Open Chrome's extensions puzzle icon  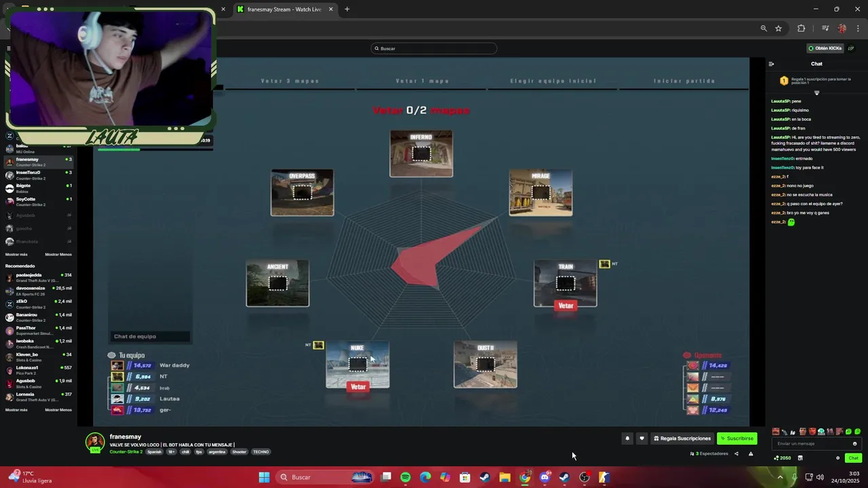pyautogui.click(x=802, y=28)
